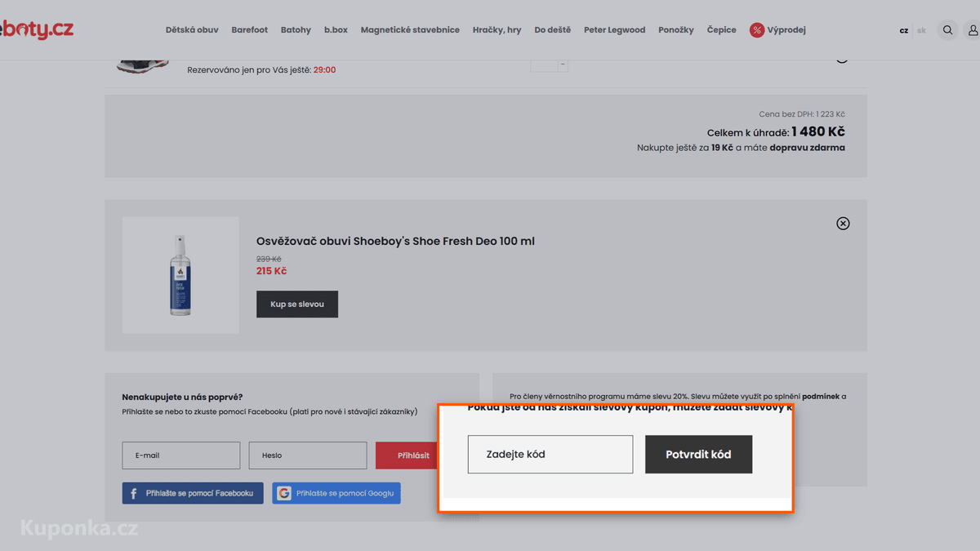Viewport: 980px width, 551px height.
Task: Open Ponožky category
Action: pos(676,30)
